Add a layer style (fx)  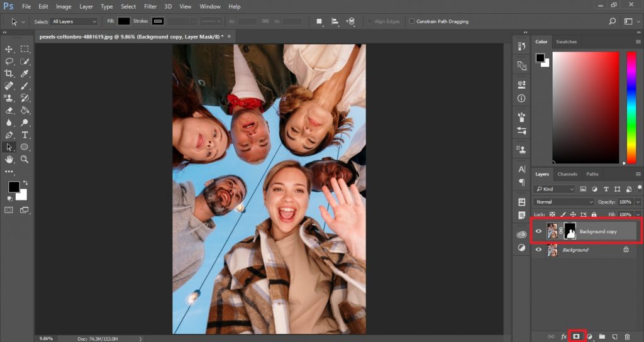pyautogui.click(x=564, y=336)
